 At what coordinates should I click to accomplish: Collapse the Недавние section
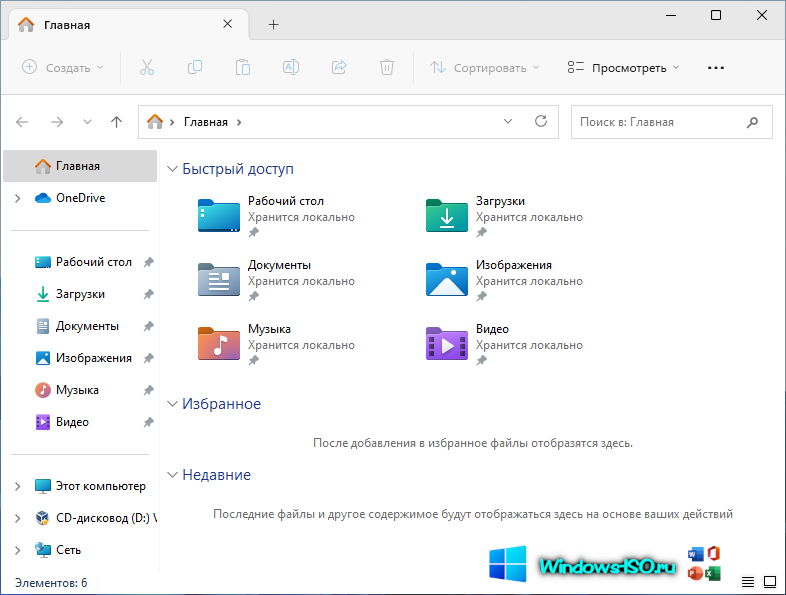pyautogui.click(x=172, y=475)
